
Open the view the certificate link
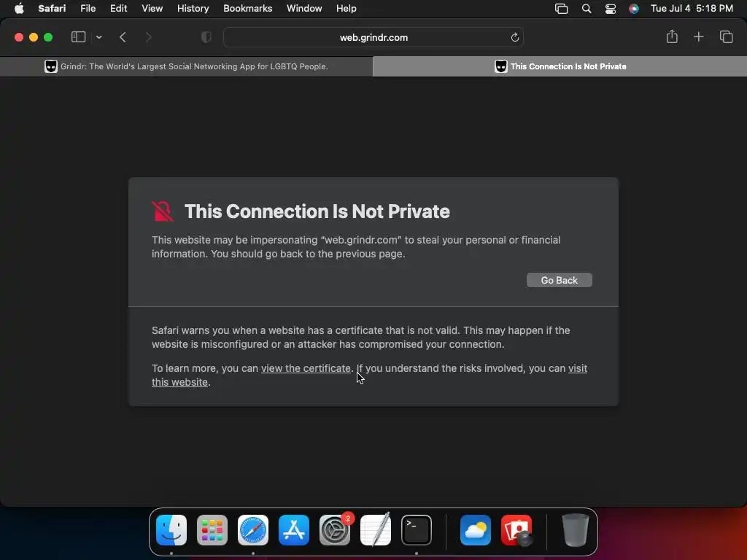tap(306, 368)
